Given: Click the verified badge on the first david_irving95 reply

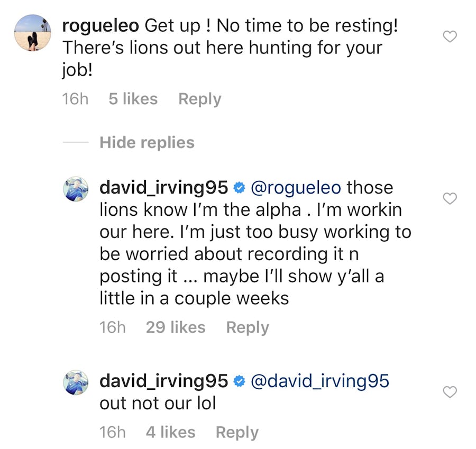Looking at the screenshot, I should coord(239,188).
